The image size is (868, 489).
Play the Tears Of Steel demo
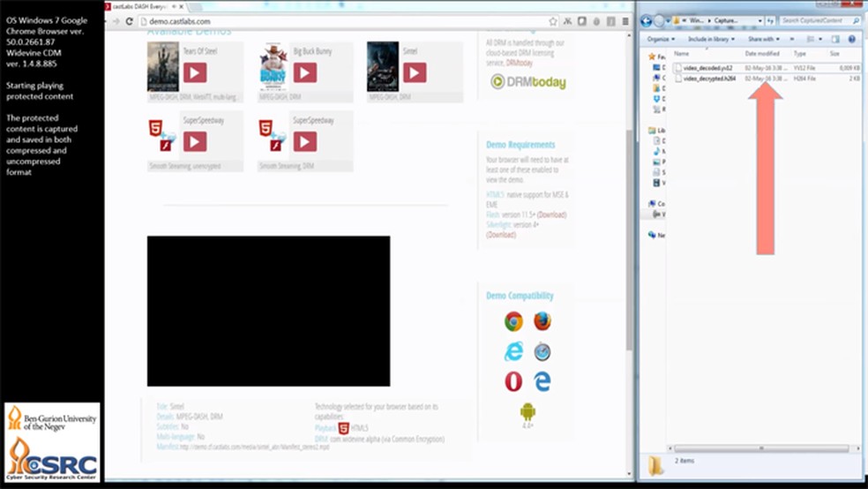195,72
